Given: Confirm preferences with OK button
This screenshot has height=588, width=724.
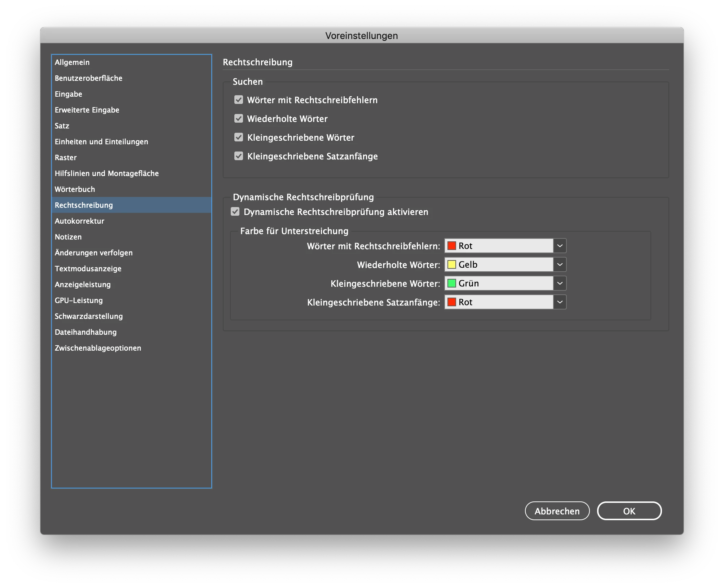Looking at the screenshot, I should (x=629, y=511).
